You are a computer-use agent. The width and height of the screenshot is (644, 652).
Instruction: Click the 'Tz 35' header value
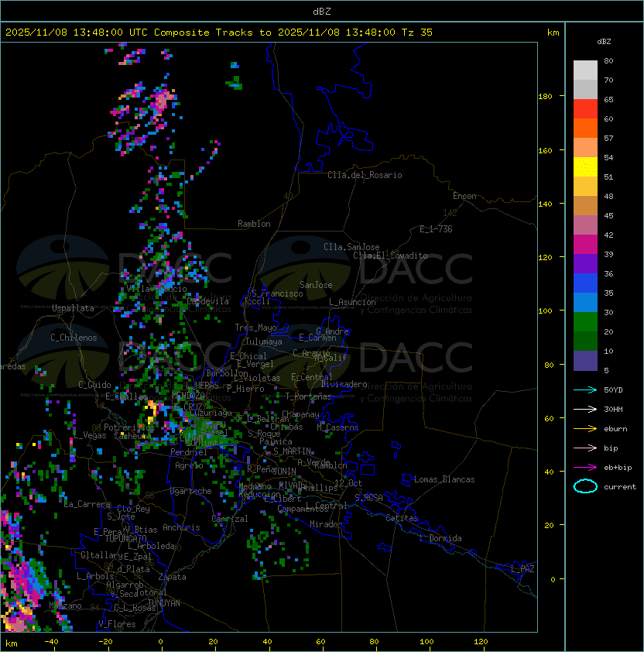click(x=417, y=33)
